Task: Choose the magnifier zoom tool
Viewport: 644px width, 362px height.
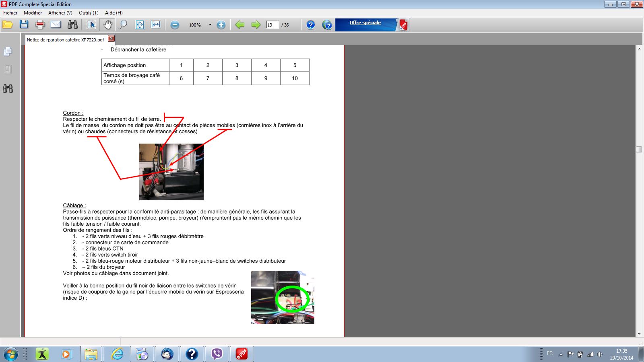Action: 123,25
